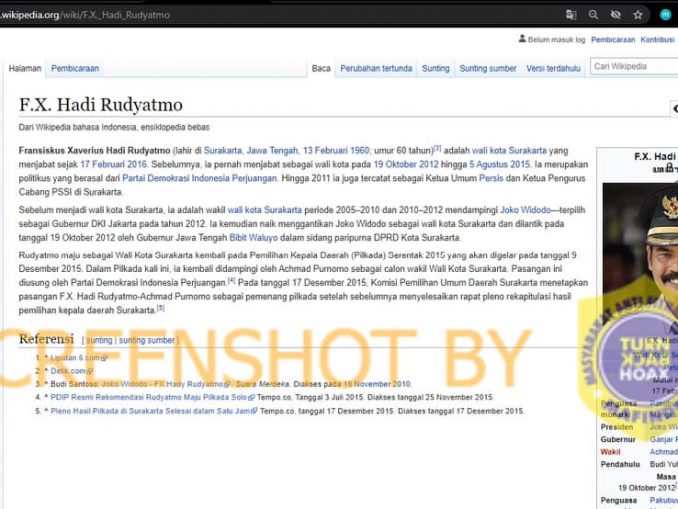Open the Kontribusi link in user bar
The image size is (678, 509).
[658, 39]
